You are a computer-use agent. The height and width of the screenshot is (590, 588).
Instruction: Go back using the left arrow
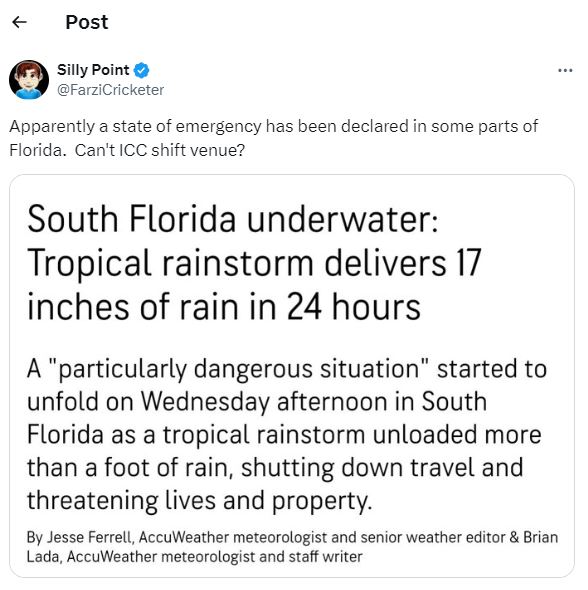click(19, 22)
